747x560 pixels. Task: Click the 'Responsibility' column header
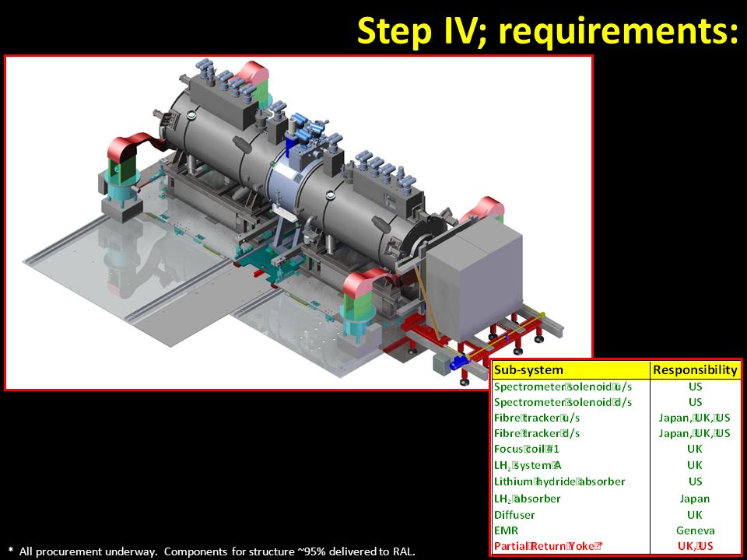(695, 370)
